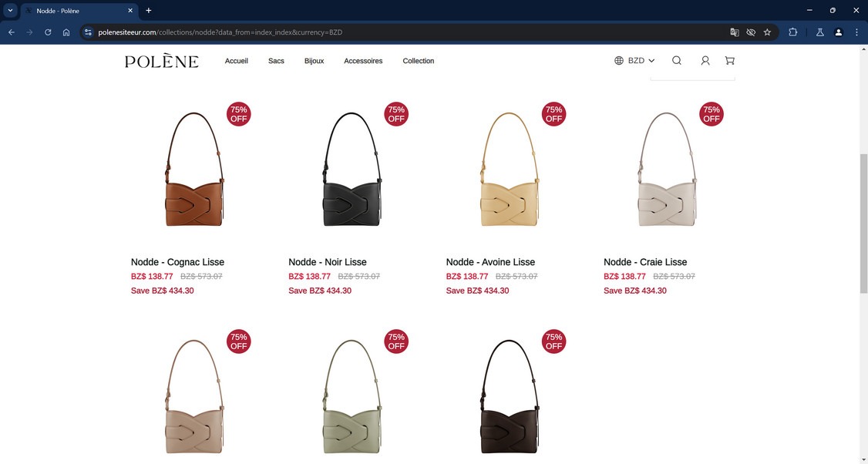Open the Sacs menu item
868x464 pixels.
pos(276,61)
